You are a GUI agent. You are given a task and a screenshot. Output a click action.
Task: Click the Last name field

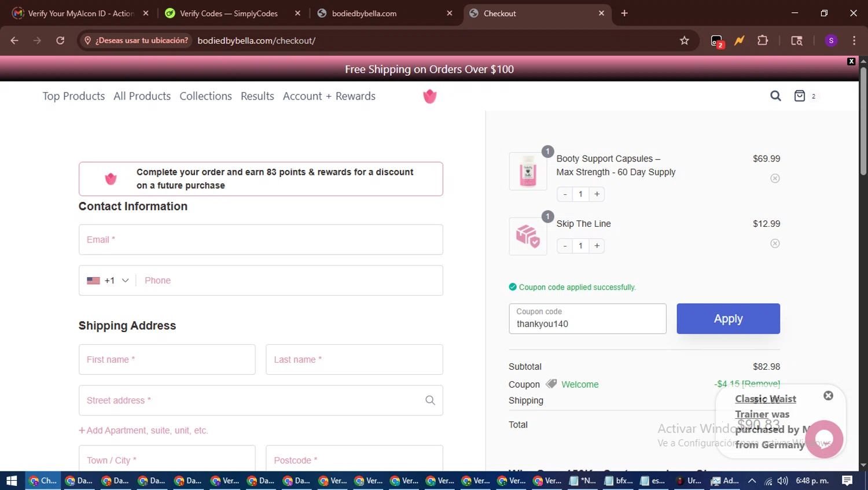tap(354, 360)
